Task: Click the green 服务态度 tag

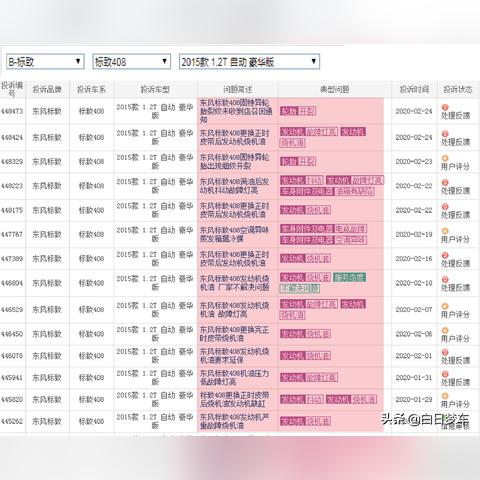Action: [349, 277]
